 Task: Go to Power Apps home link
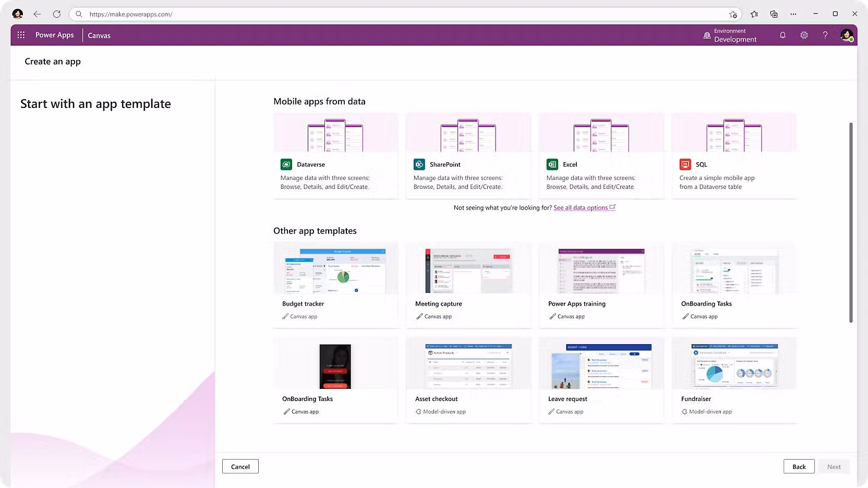coord(54,35)
